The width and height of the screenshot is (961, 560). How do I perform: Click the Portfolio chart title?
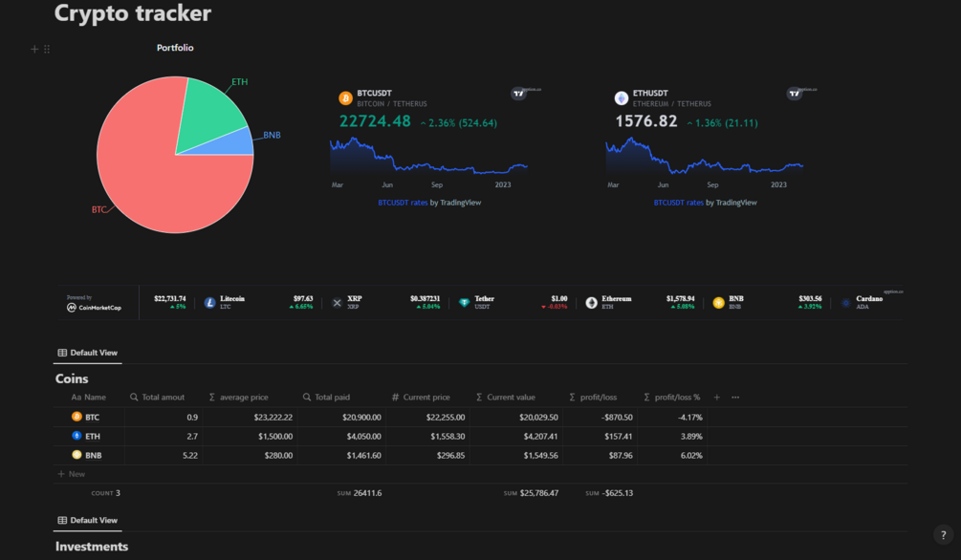pos(175,48)
